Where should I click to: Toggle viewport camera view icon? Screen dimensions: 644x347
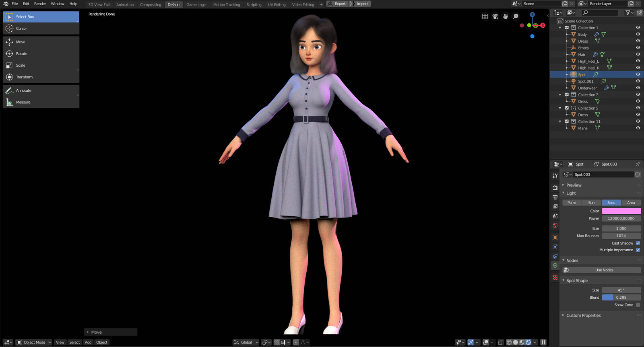[x=495, y=16]
